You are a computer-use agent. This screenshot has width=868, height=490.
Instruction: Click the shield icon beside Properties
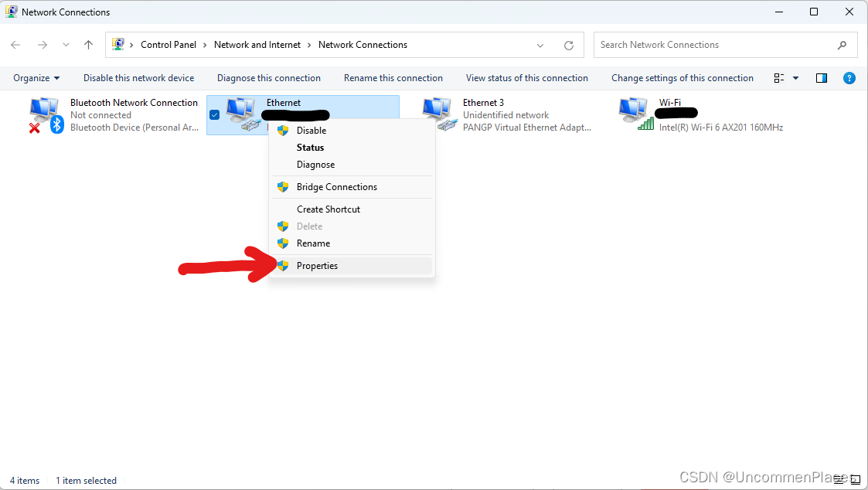(x=283, y=266)
